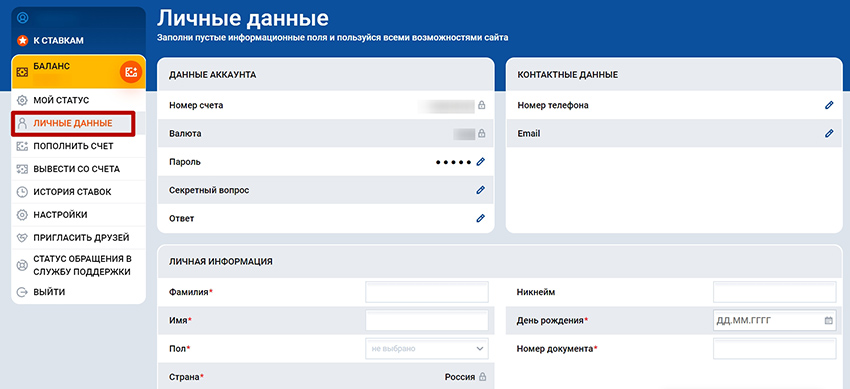Click the wallet icon next to БАЛАНС
Screen dimensions: 850x389
click(x=22, y=72)
